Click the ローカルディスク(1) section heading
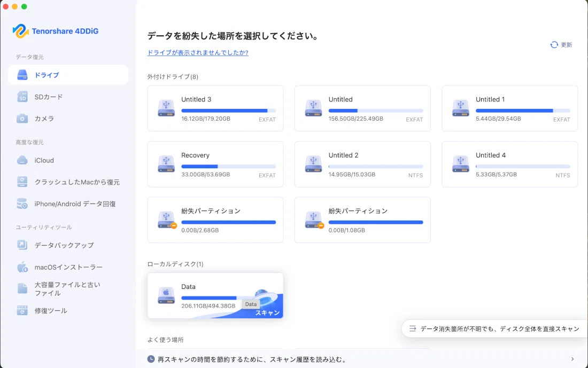Viewport: 588px width, 368px height. point(175,264)
